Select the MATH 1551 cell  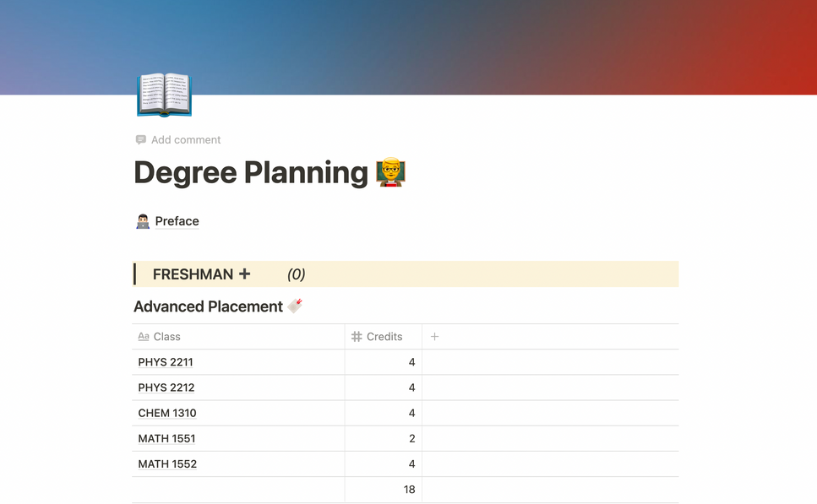166,438
